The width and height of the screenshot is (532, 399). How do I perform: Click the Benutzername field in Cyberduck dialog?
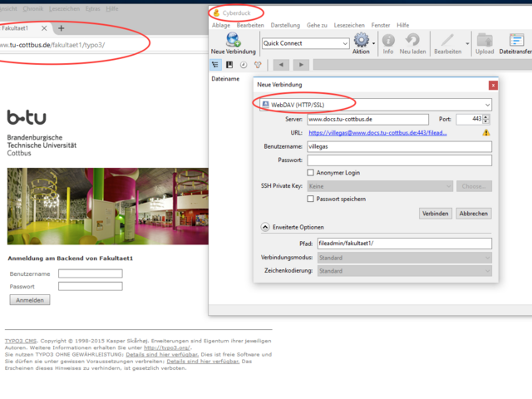click(x=399, y=146)
